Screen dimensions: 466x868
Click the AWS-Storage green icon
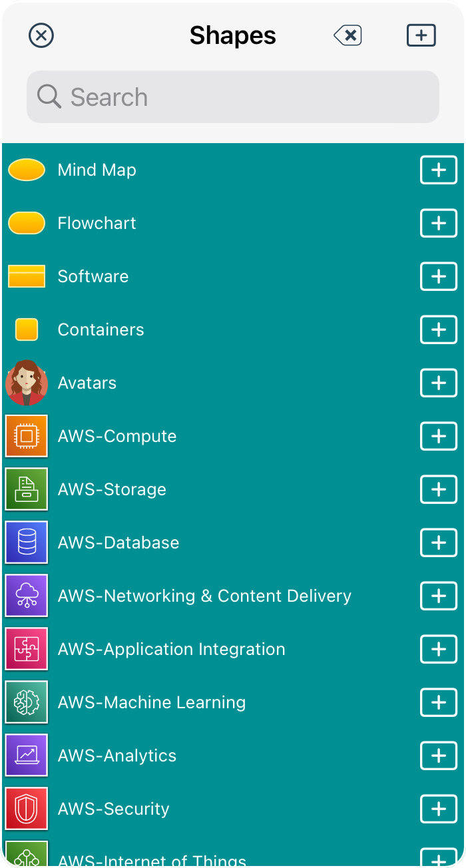tap(27, 489)
